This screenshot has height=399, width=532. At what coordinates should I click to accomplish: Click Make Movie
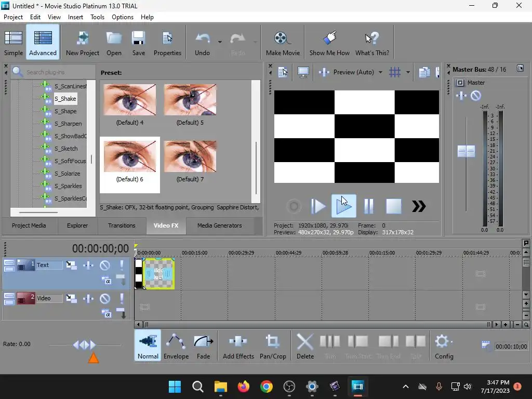point(283,43)
